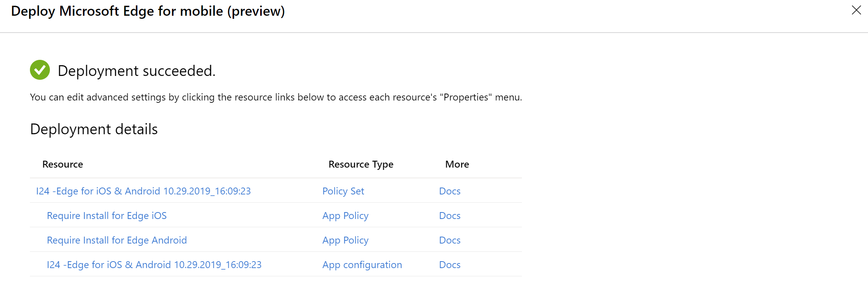Select the App configuration resource type link
The height and width of the screenshot is (293, 868).
click(x=362, y=265)
